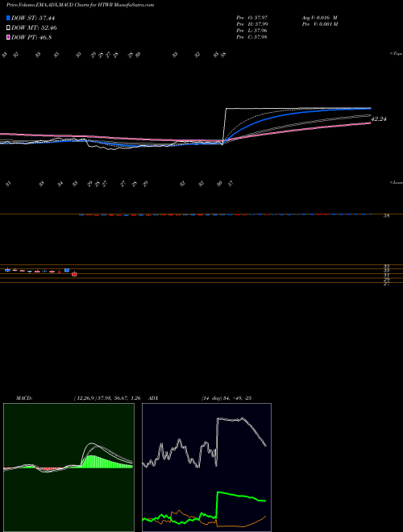
Task: Click the chart title mentioning MunafaSutra.com
Action: (x=80, y=5)
